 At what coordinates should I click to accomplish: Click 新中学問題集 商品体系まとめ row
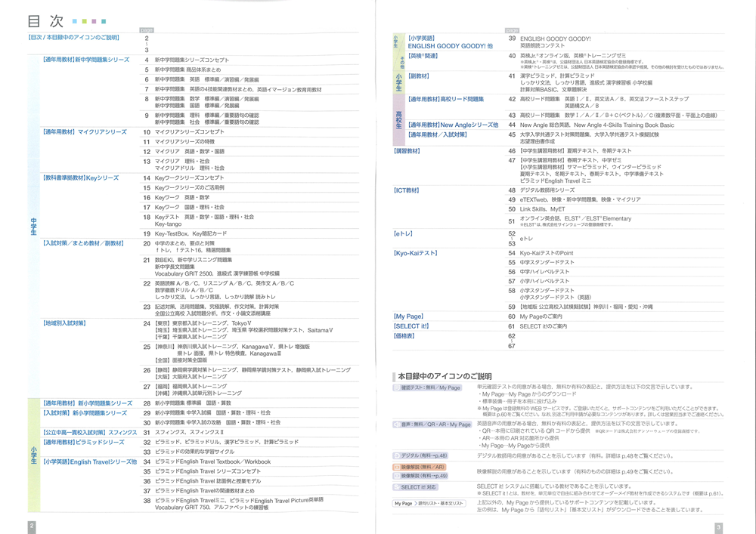[x=187, y=69]
